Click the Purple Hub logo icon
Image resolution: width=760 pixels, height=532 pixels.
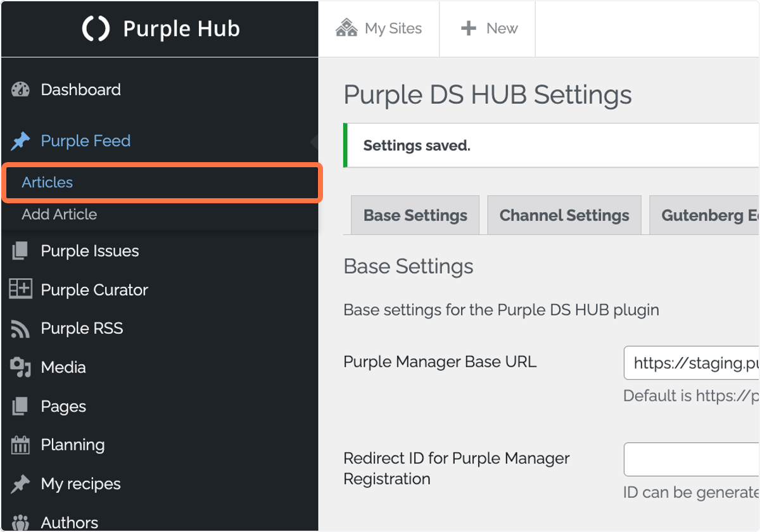tap(96, 29)
